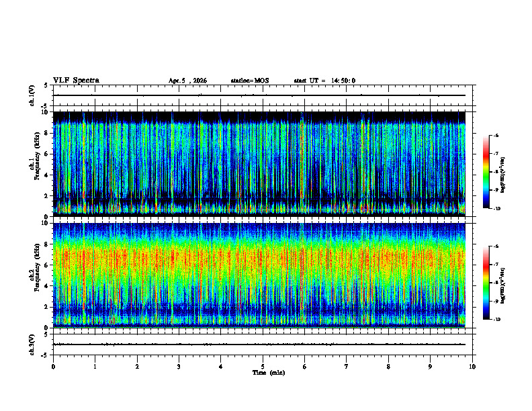Click the ch.1 color bar log(PSD) label
The width and height of the screenshot is (532, 411).
[x=502, y=175]
